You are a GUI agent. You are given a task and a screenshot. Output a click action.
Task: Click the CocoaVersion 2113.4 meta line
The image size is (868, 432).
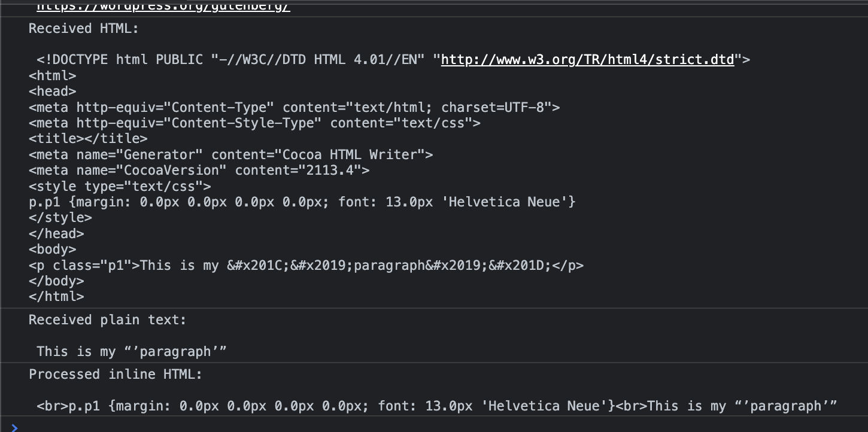[x=199, y=171]
